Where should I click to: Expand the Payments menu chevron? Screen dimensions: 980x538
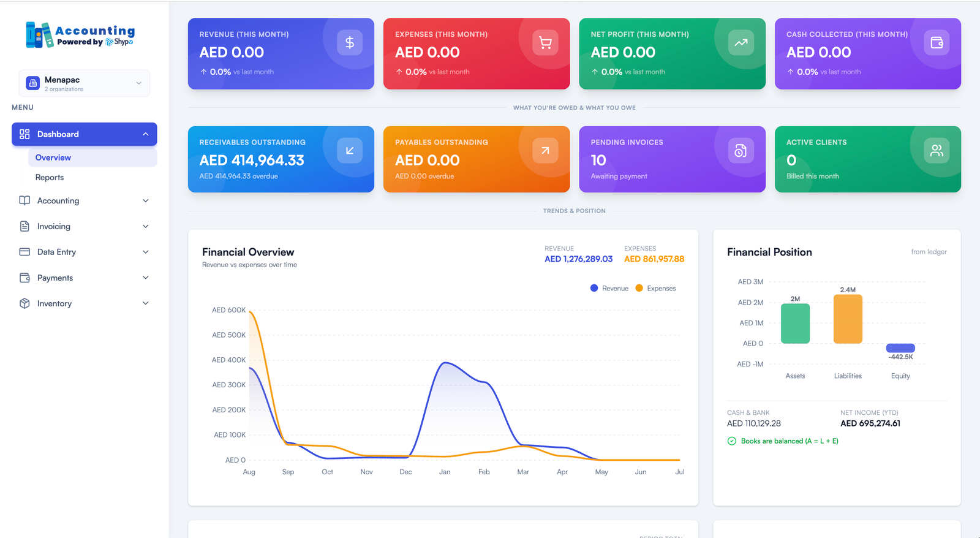(146, 278)
